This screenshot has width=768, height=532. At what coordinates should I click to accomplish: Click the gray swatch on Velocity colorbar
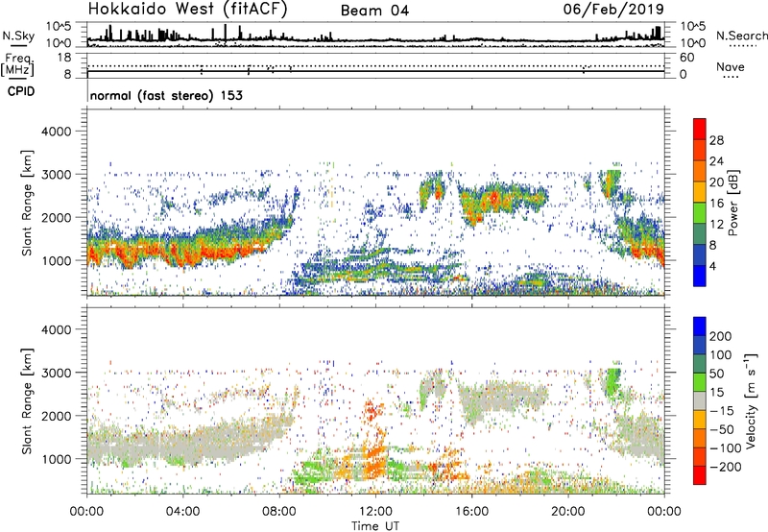[700, 400]
